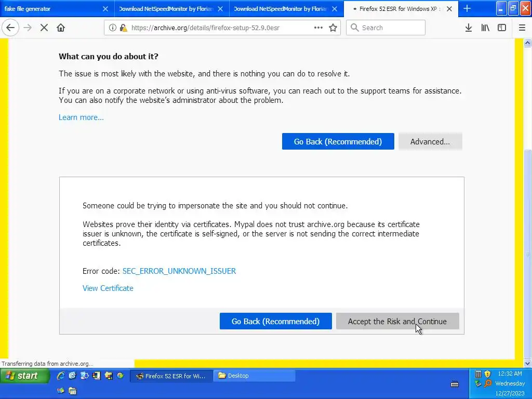Switch to Firefox 52 ESR taskbar button
This screenshot has height=399, width=532.
tap(171, 376)
